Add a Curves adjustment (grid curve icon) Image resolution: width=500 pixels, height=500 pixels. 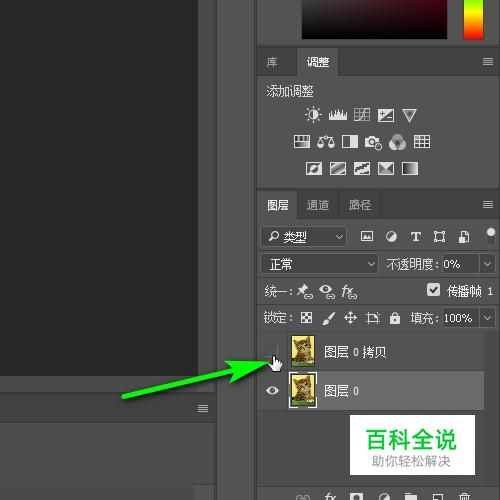coord(362,115)
